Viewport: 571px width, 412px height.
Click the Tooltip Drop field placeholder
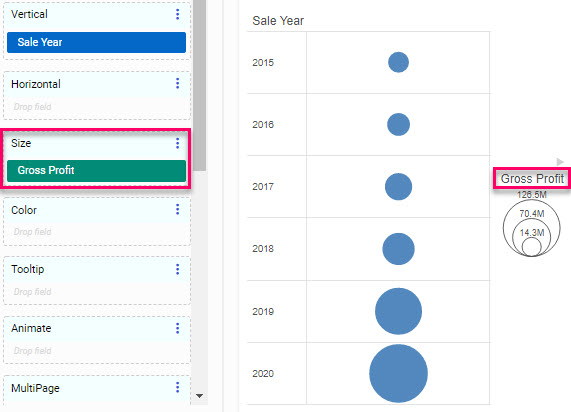[32, 292]
